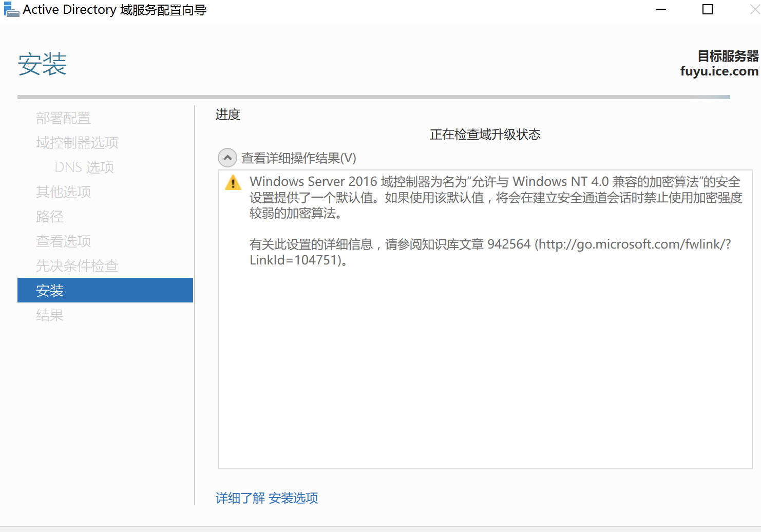
Task: Click the 详细了解 安装选项 link
Action: [267, 498]
